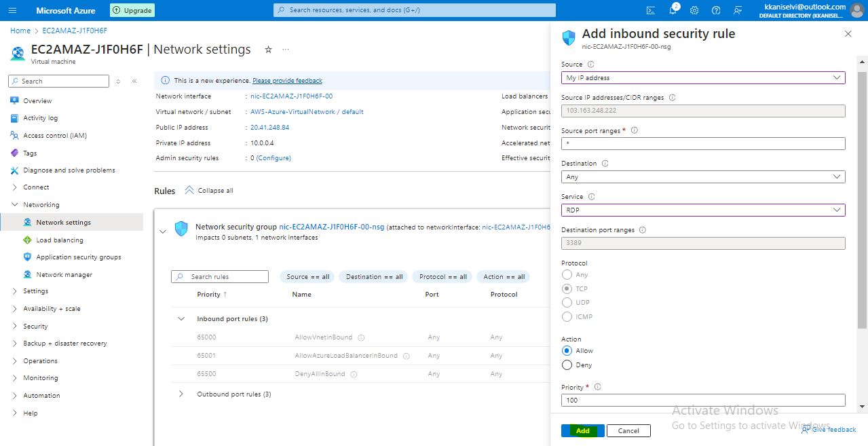Click the info icon beside Source label
Screen dimensions: 868x446
(590, 64)
